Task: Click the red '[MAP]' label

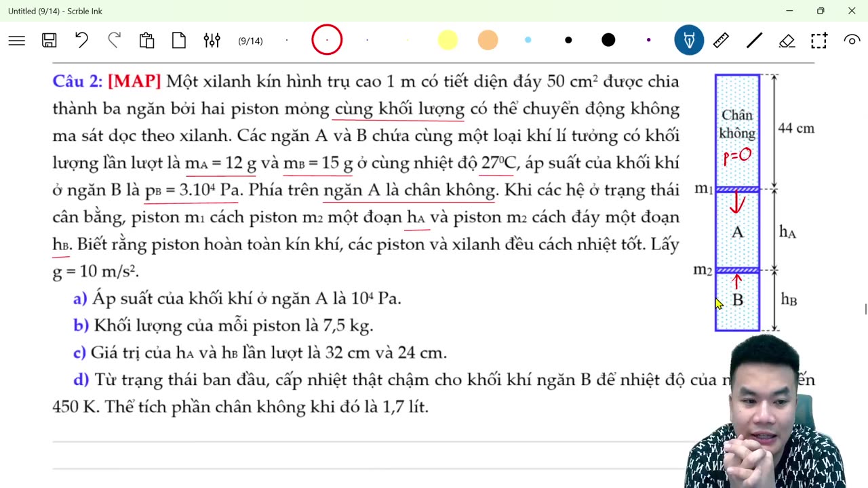Action: (134, 82)
